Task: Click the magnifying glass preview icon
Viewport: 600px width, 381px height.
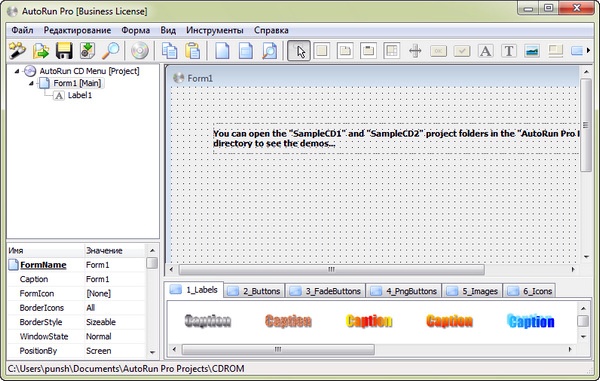Action: pyautogui.click(x=111, y=50)
